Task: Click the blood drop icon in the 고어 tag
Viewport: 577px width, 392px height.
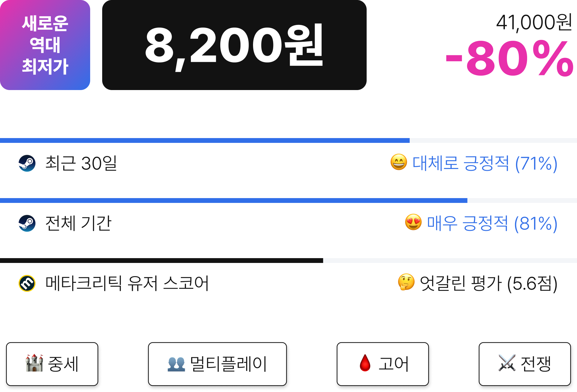Action: tap(365, 363)
